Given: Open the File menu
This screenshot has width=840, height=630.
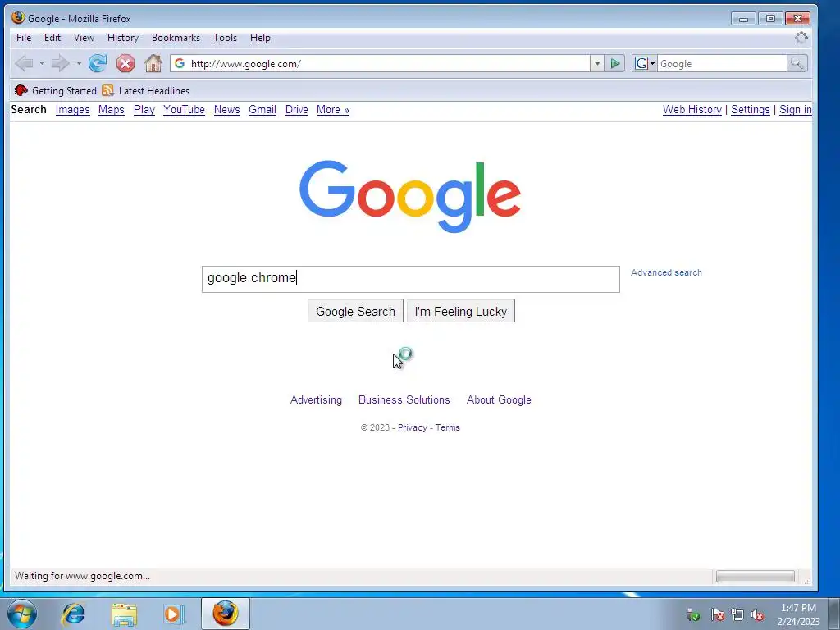Looking at the screenshot, I should click(x=24, y=38).
